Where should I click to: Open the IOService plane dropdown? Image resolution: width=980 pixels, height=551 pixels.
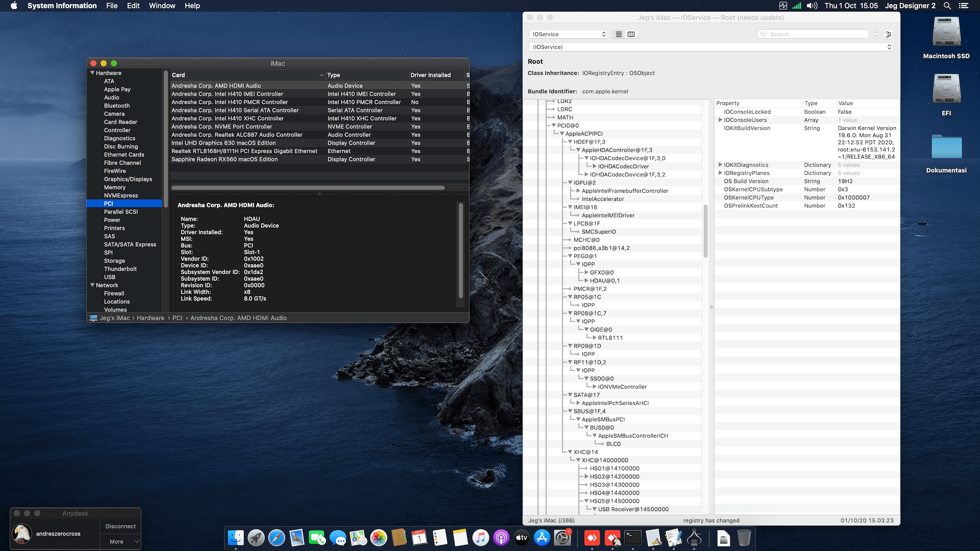coord(568,34)
